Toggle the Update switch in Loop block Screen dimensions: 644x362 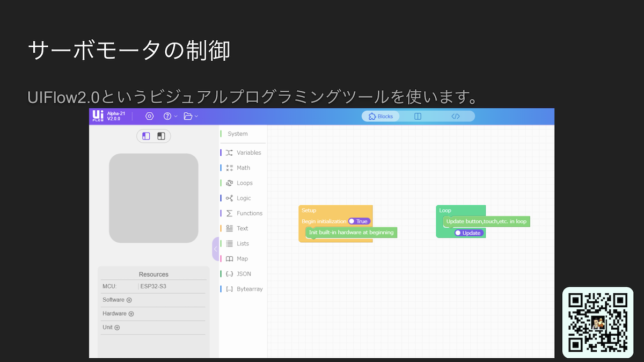point(469,233)
